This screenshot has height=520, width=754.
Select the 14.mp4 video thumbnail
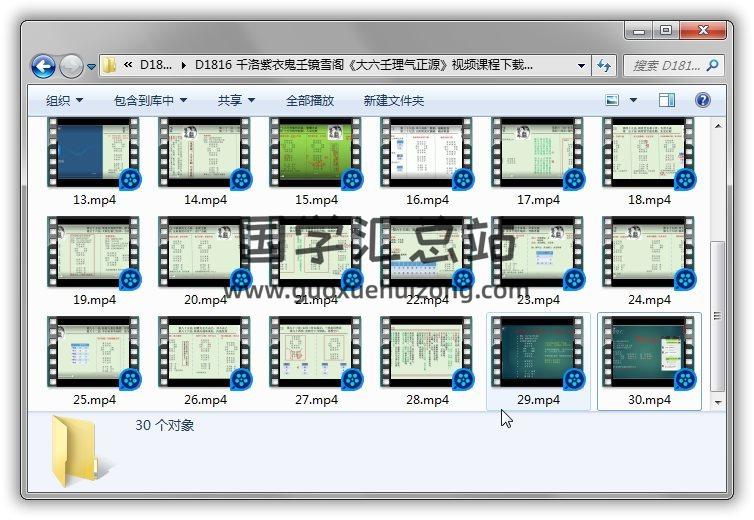205,153
